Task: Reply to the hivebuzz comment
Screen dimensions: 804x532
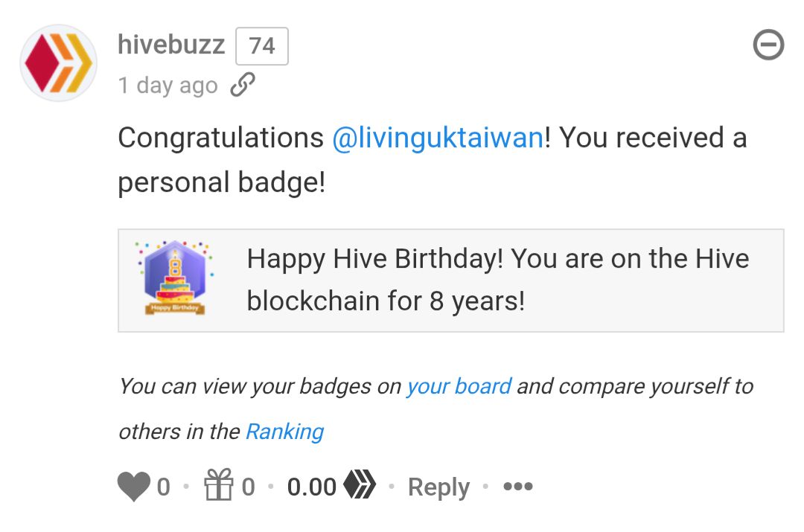Action: [438, 487]
